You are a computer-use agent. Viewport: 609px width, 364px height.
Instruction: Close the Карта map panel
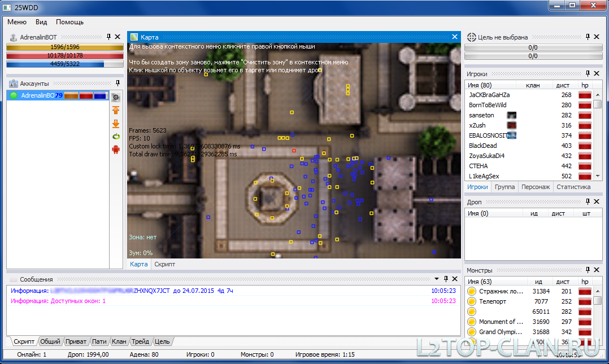pyautogui.click(x=455, y=37)
